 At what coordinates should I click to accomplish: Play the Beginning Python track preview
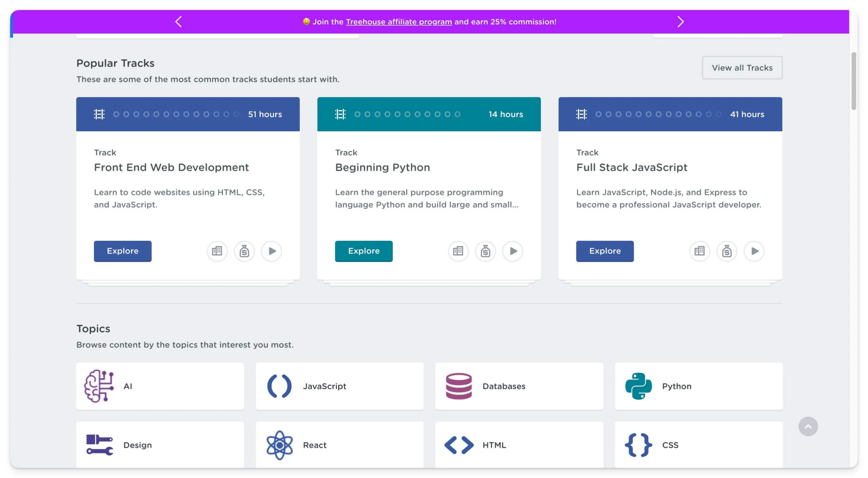tap(513, 251)
